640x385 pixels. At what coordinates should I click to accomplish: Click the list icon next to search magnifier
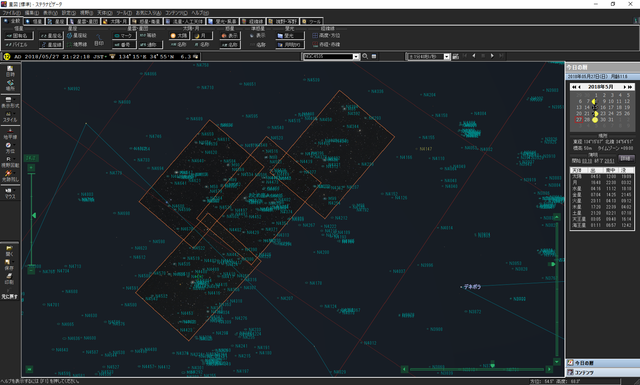(374, 56)
